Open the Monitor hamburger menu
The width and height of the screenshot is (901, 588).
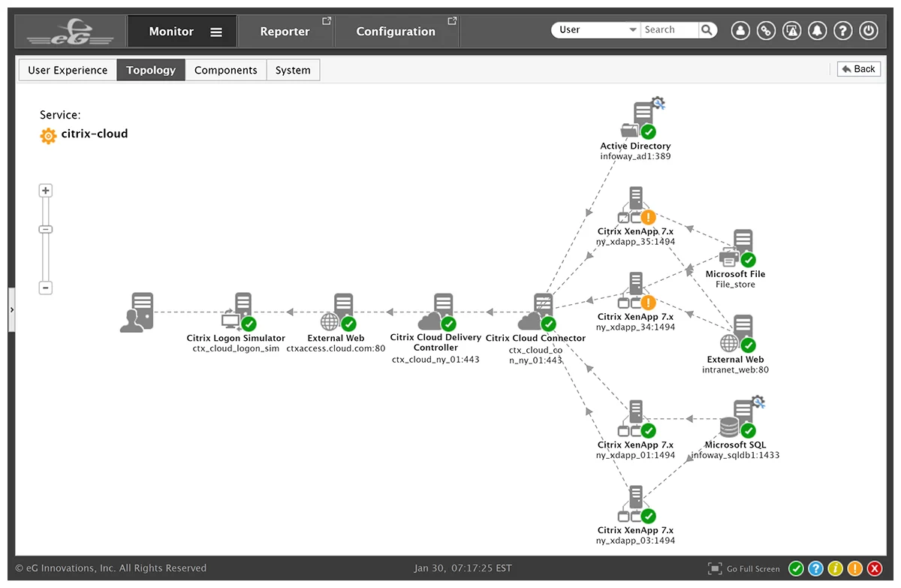coord(216,32)
